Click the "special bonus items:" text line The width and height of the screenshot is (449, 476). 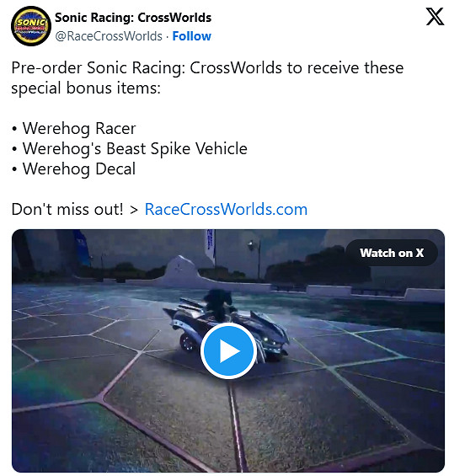click(86, 88)
